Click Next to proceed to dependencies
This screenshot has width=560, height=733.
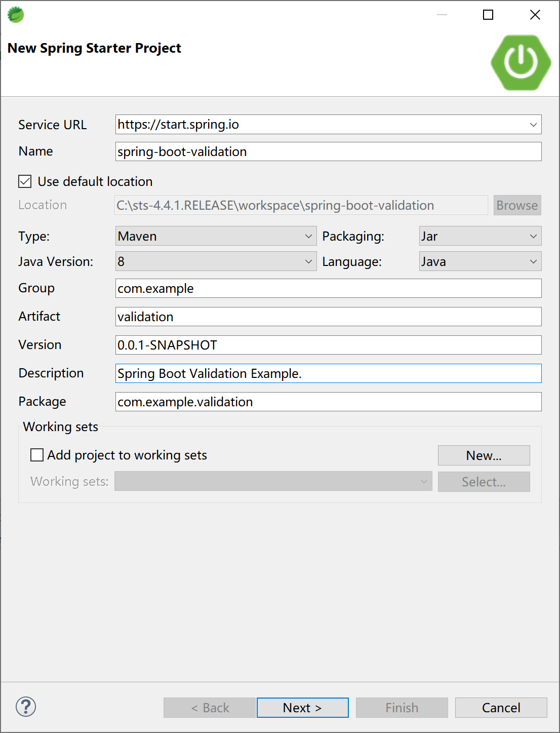302,708
